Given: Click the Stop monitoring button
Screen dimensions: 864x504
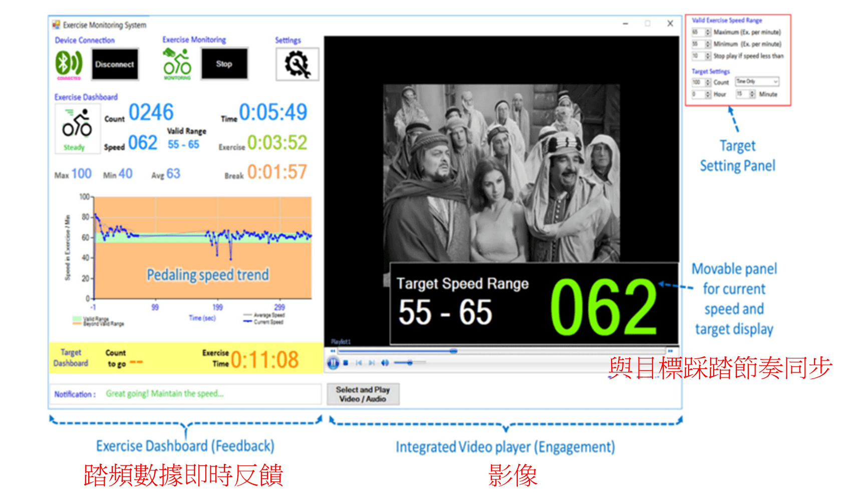Looking at the screenshot, I should [224, 64].
